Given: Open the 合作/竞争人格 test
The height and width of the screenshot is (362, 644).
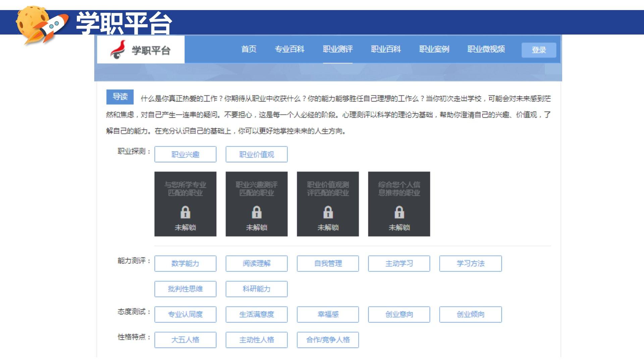Looking at the screenshot, I should point(328,340).
